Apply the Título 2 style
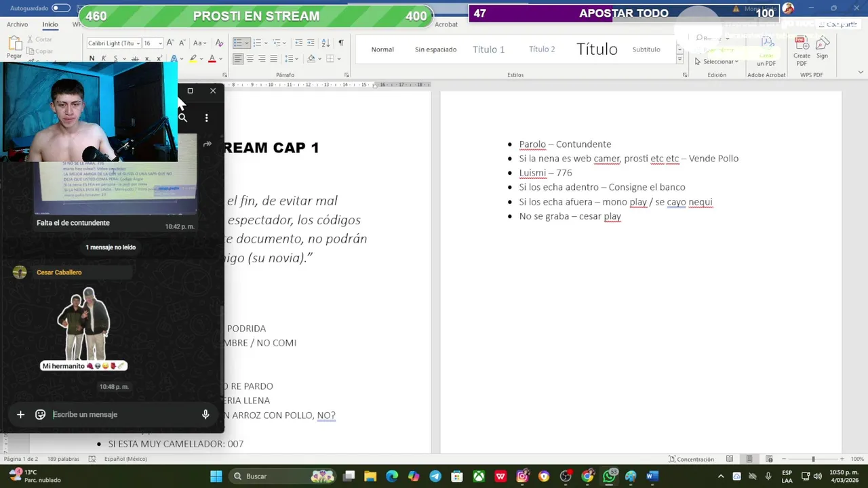 (x=542, y=49)
